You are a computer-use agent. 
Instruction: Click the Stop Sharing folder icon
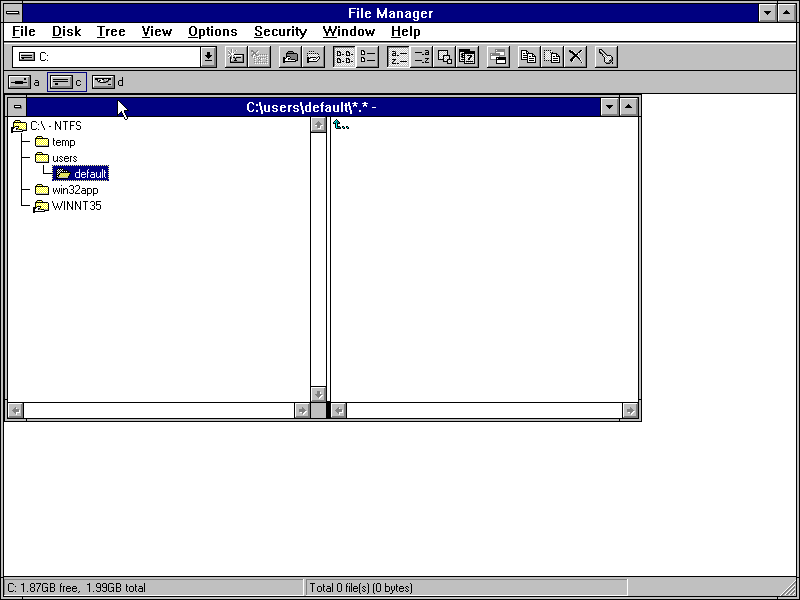click(313, 57)
